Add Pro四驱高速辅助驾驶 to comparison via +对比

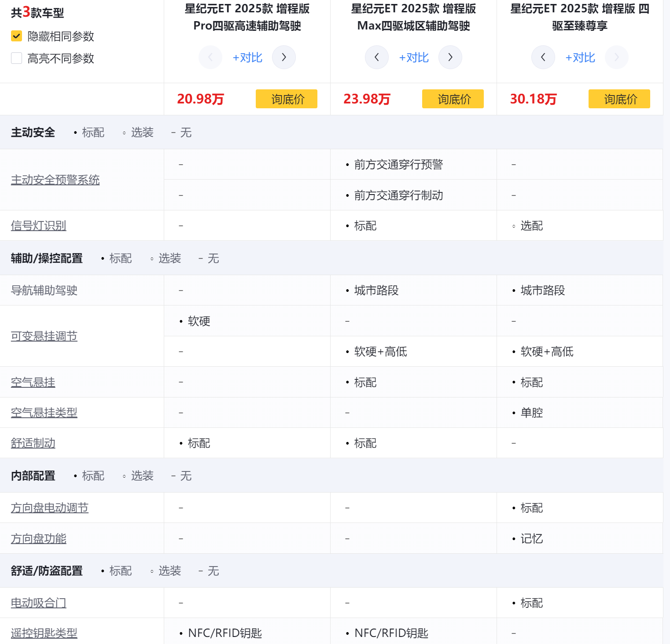(x=247, y=58)
